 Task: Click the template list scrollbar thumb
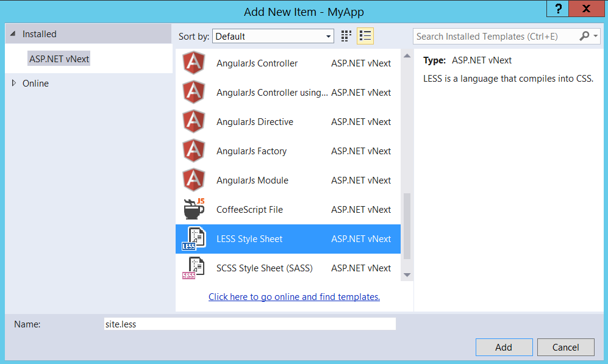click(x=407, y=226)
